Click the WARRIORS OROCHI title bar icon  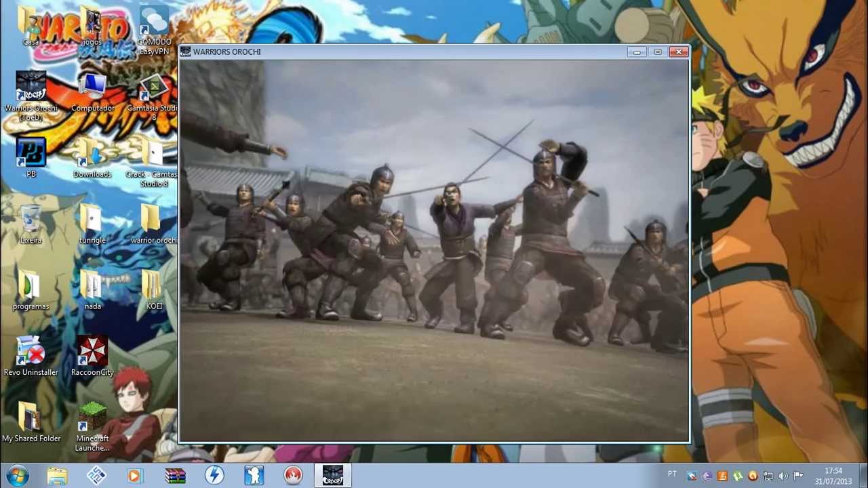185,52
